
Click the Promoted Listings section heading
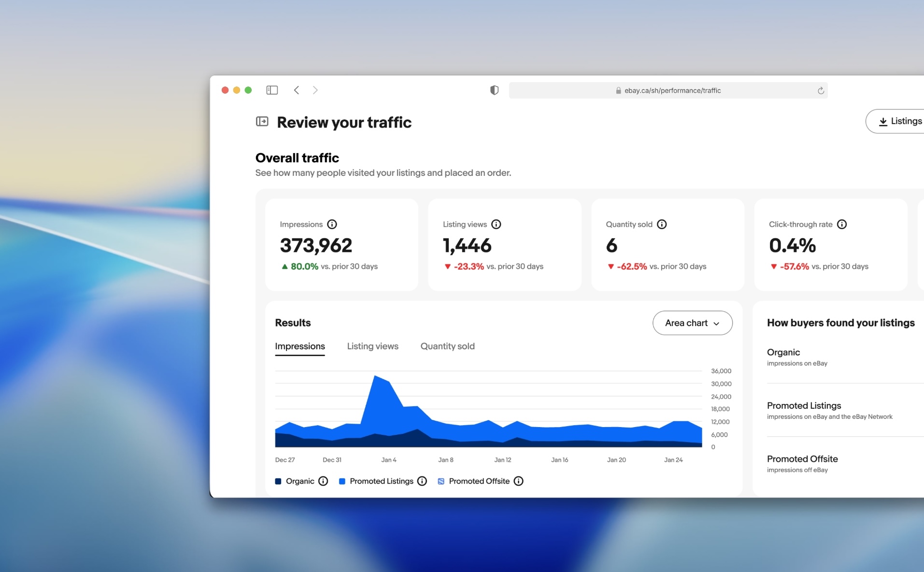(x=803, y=405)
